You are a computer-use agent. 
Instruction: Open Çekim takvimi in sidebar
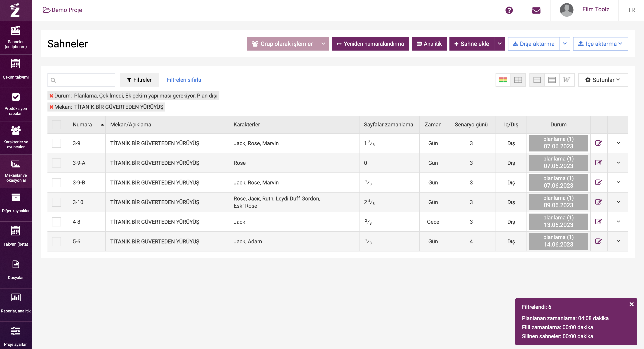(16, 71)
